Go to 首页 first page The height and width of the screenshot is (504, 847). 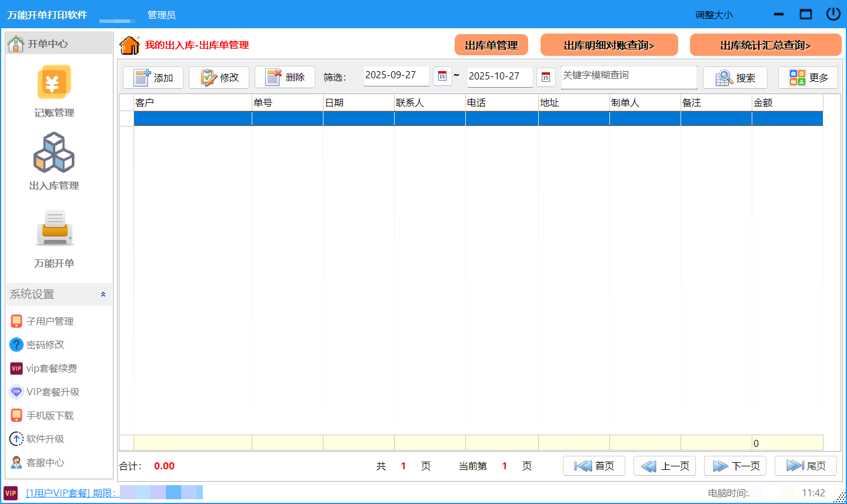click(594, 466)
